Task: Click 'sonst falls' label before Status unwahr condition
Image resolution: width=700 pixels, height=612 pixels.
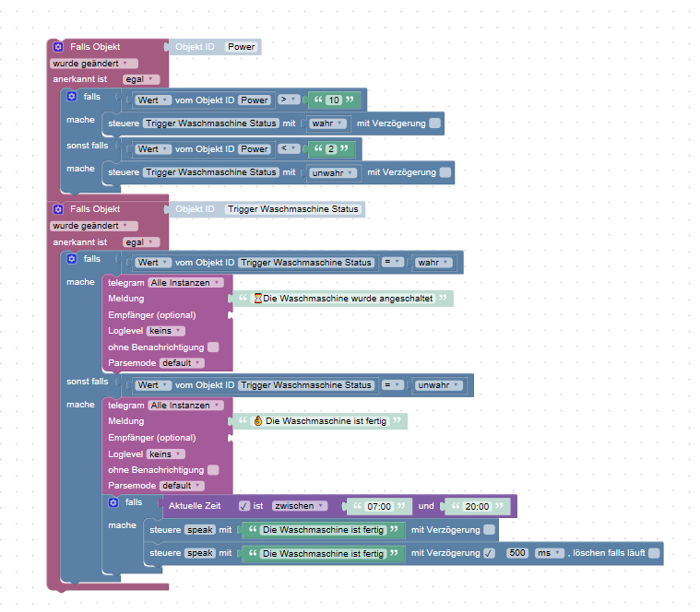Action: [87, 382]
